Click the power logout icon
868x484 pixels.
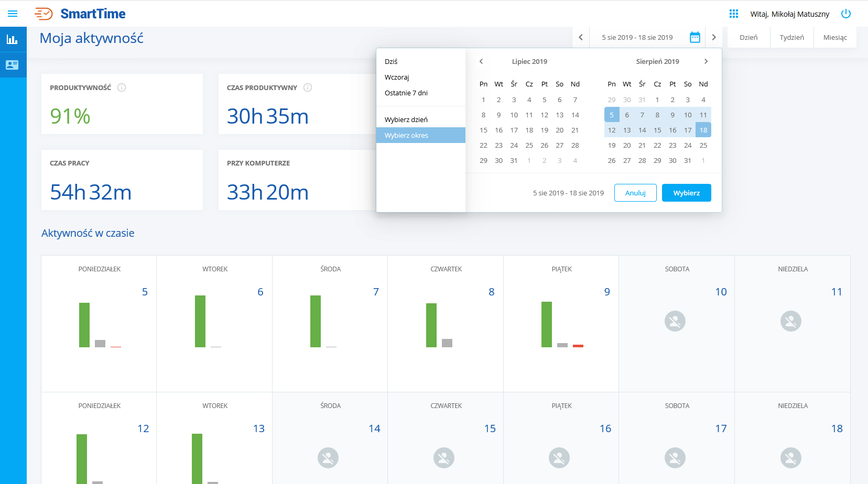click(x=845, y=14)
